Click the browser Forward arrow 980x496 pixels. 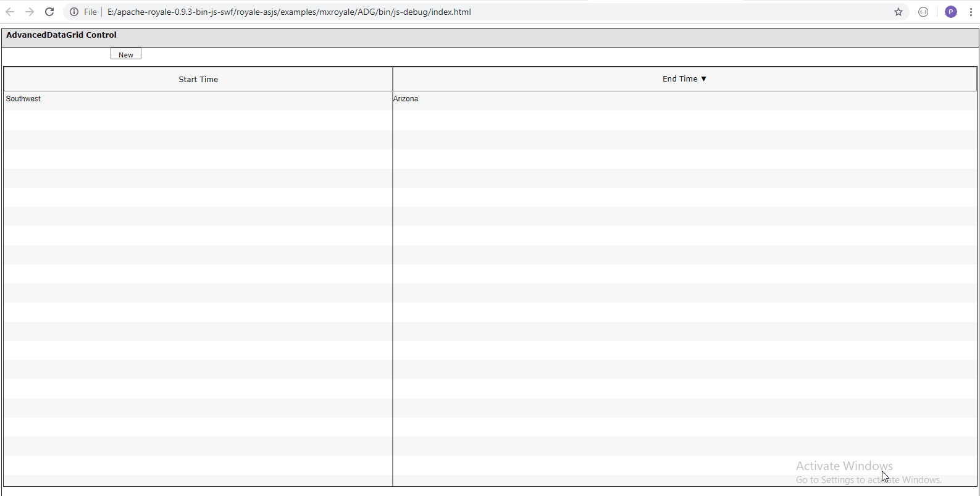pyautogui.click(x=30, y=12)
